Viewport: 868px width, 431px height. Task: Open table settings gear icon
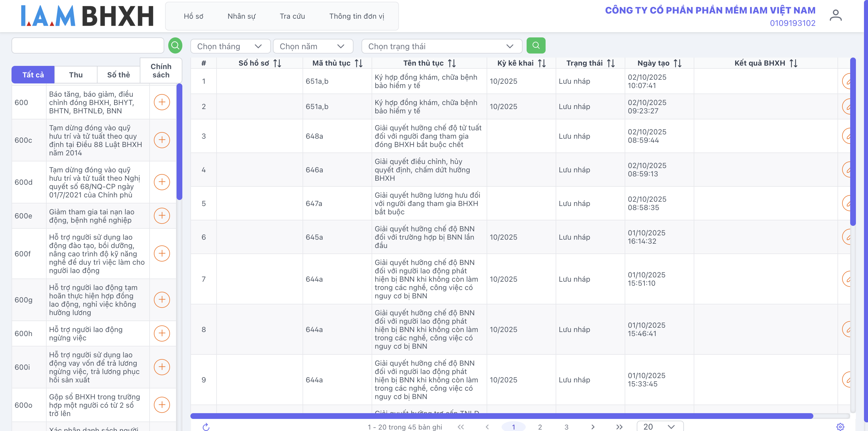point(840,427)
